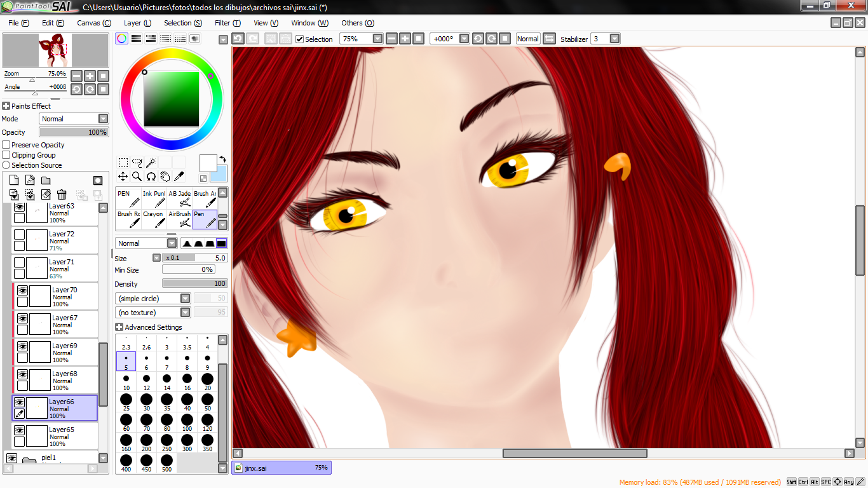
Task: Select the Hand pan tool
Action: (165, 177)
